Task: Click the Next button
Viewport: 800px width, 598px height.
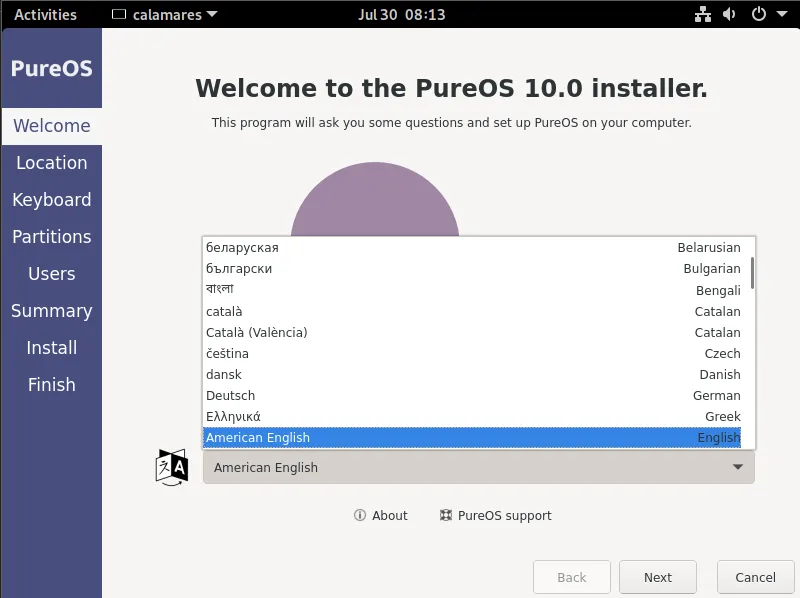Action: pyautogui.click(x=657, y=577)
